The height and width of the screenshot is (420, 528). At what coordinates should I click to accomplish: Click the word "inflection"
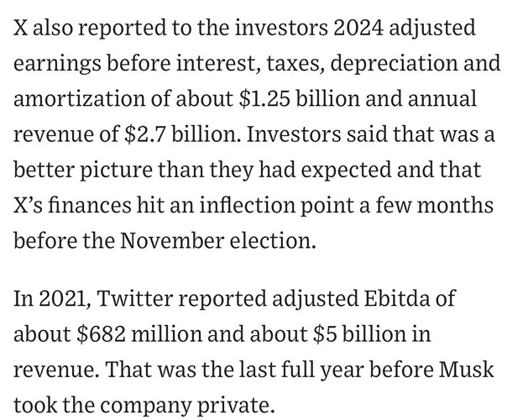(x=247, y=205)
